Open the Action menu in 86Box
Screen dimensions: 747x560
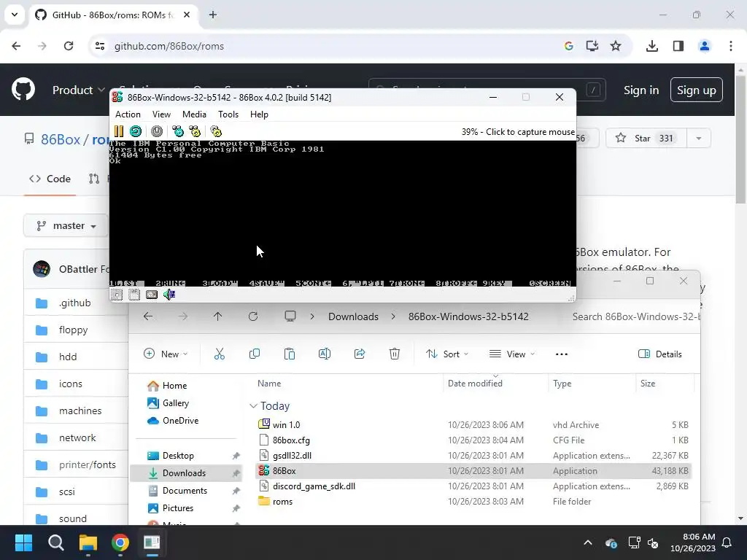128,114
